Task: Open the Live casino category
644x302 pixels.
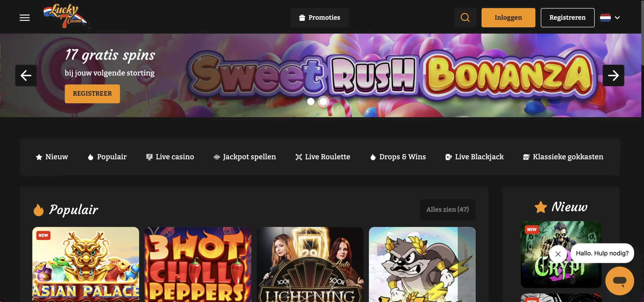Action: pyautogui.click(x=170, y=157)
